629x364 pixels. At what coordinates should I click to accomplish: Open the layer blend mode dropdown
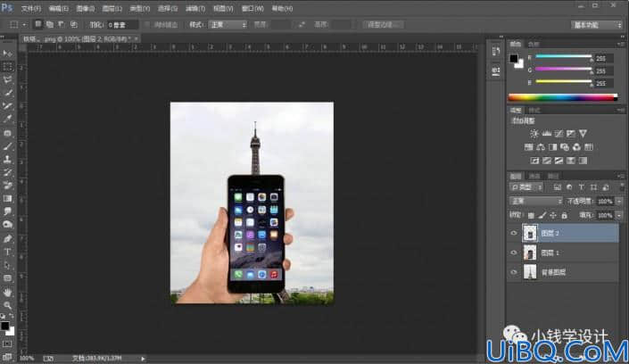(x=535, y=201)
